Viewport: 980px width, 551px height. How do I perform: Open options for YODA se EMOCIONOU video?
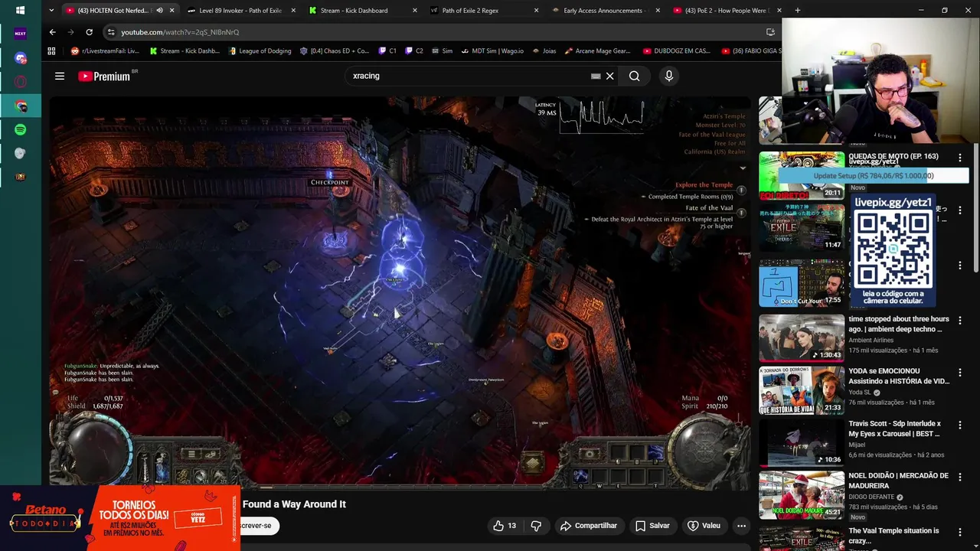coord(960,373)
